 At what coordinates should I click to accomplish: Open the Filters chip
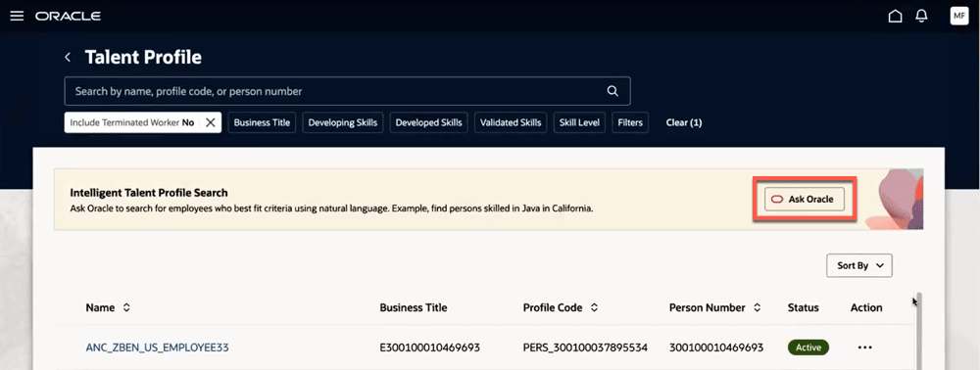630,123
